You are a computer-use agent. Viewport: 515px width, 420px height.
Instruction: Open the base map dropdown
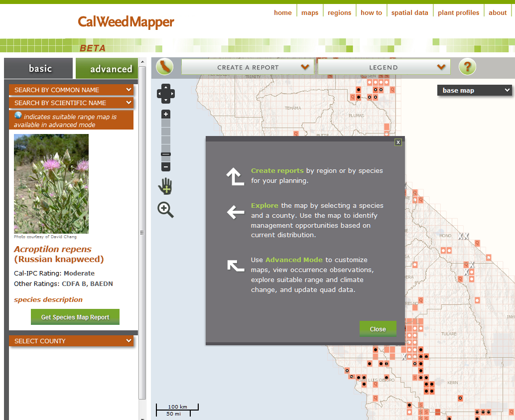[x=474, y=90]
